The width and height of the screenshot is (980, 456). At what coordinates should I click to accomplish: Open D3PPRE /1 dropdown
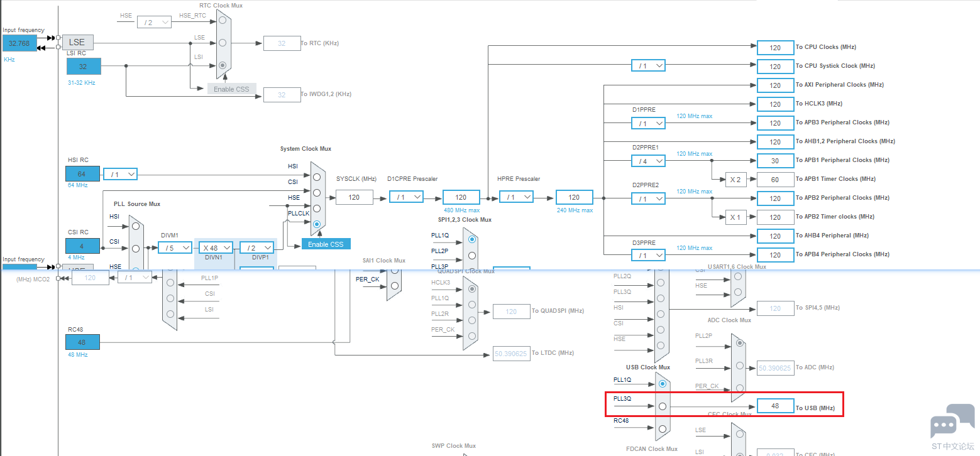648,255
